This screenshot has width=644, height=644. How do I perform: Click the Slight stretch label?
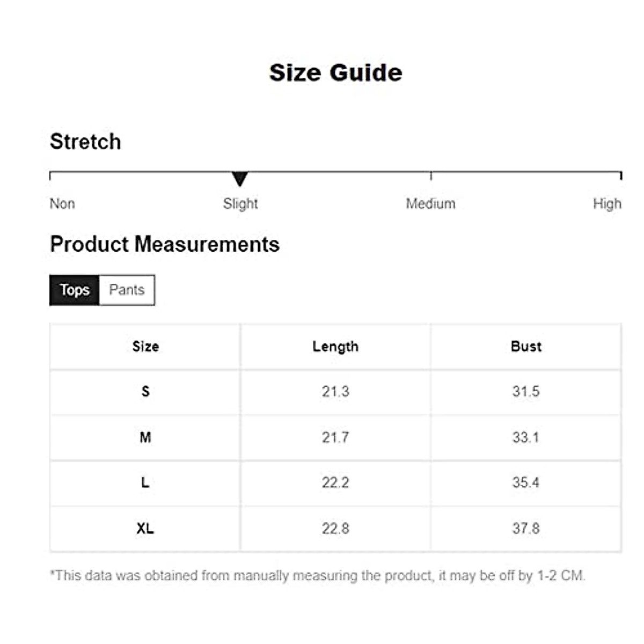coord(240,204)
